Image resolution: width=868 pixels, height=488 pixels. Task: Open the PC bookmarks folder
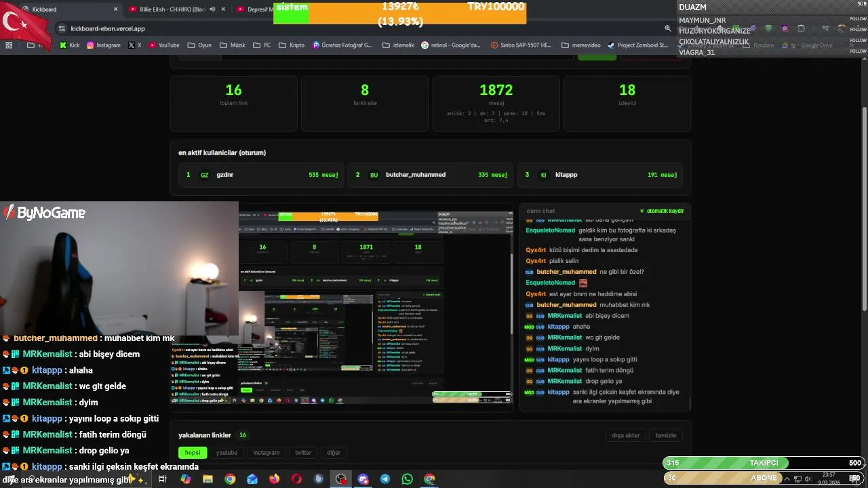pyautogui.click(x=262, y=45)
